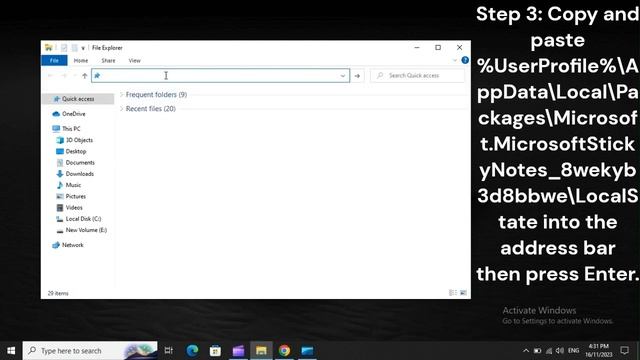Click the ENG language indicator
Image resolution: width=640 pixels, height=360 pixels.
(573, 351)
